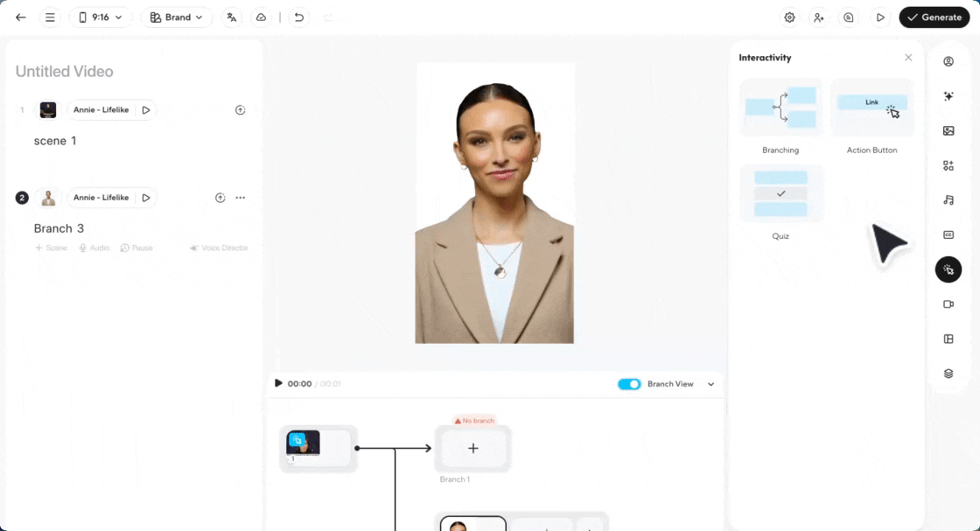The image size is (980, 531).
Task: Play the timeline from 00:00
Action: coord(278,383)
